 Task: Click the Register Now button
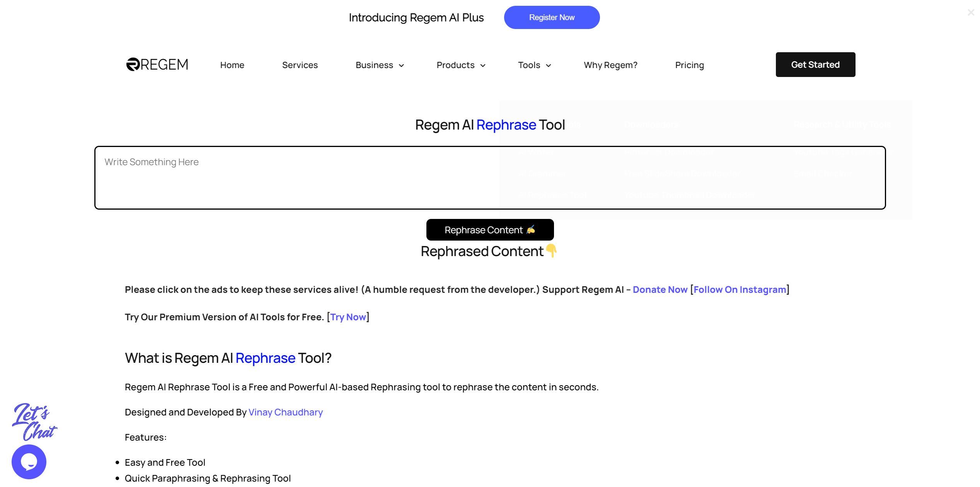coord(552,17)
